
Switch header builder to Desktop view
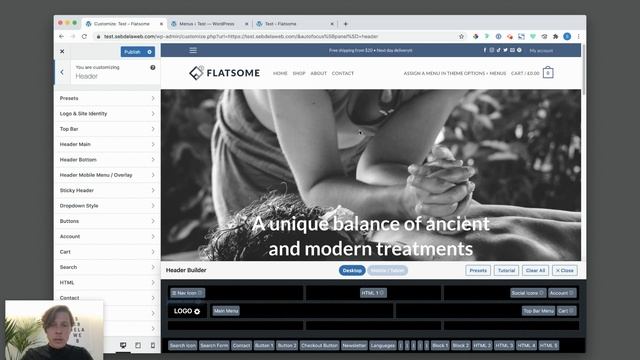(352, 270)
